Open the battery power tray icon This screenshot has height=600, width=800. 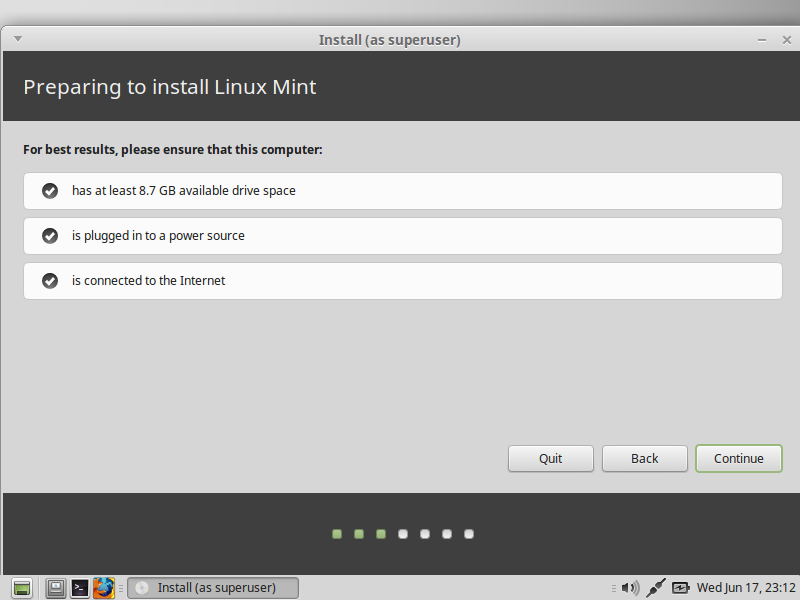tap(681, 588)
